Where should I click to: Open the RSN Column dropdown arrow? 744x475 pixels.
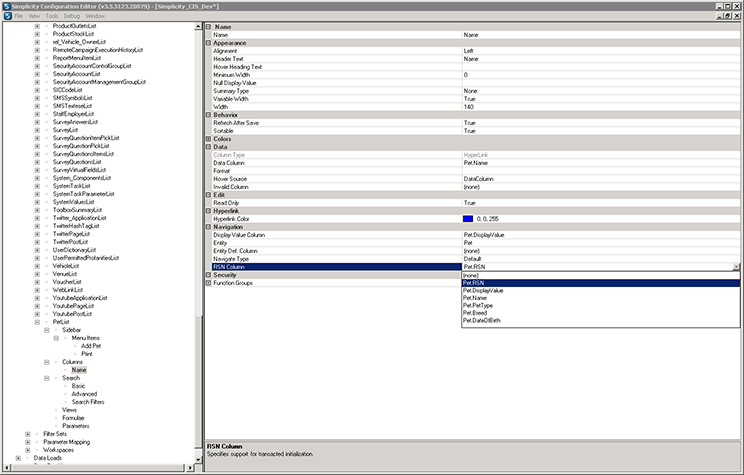click(x=736, y=267)
